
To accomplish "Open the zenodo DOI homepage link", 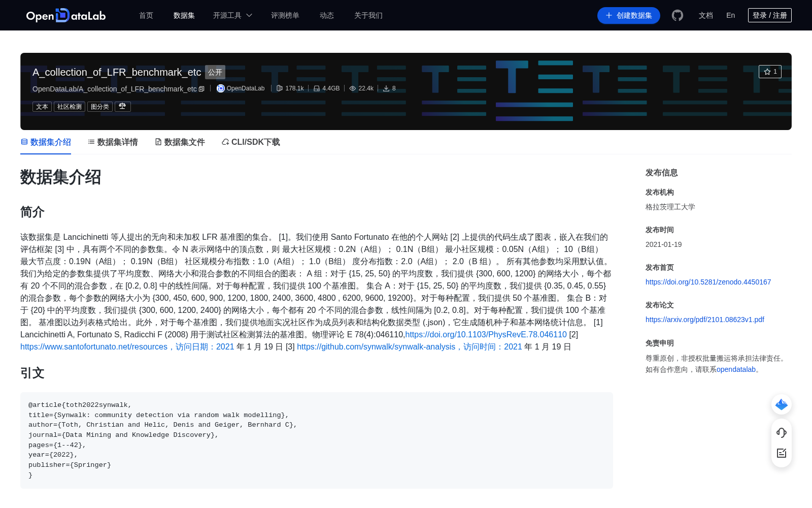I will pyautogui.click(x=708, y=282).
